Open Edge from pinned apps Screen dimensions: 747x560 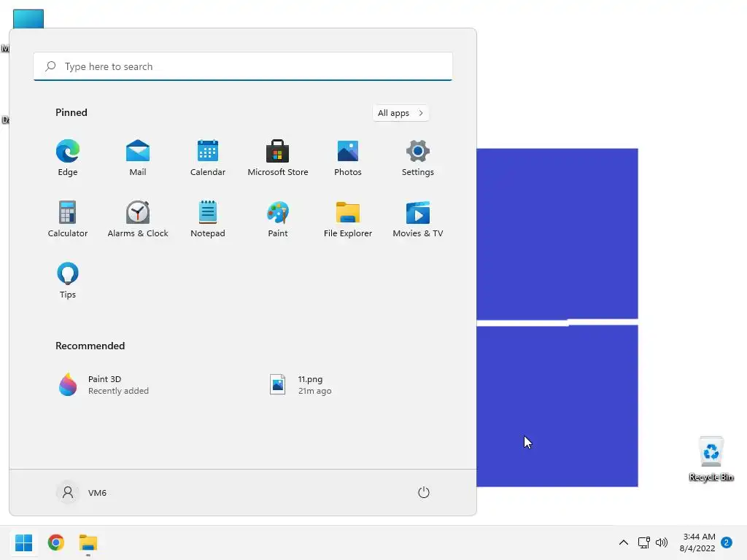(x=68, y=157)
